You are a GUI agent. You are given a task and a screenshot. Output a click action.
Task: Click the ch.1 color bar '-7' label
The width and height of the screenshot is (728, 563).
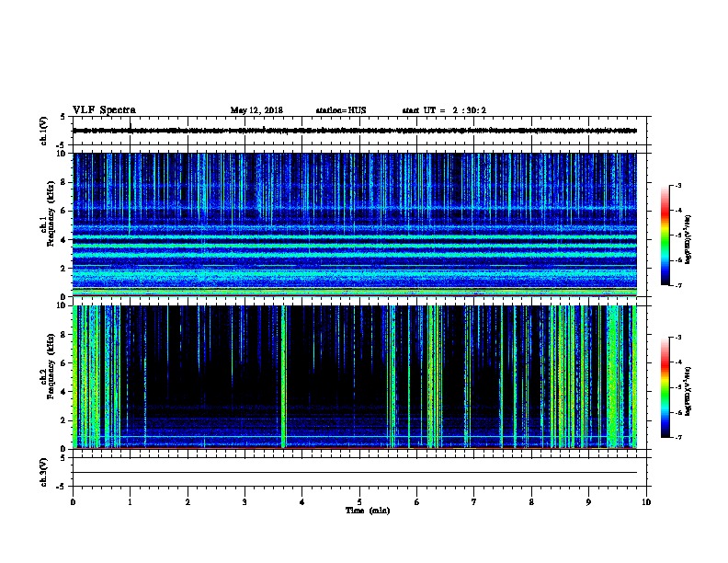coord(677,285)
